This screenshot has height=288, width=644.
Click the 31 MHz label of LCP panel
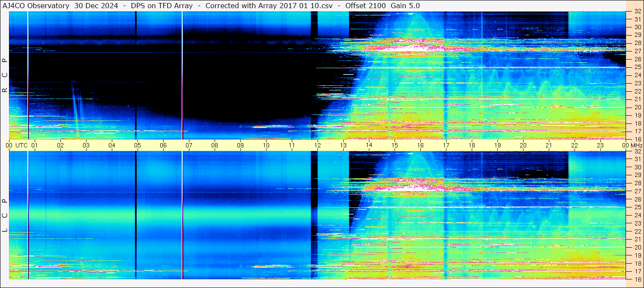pos(637,159)
